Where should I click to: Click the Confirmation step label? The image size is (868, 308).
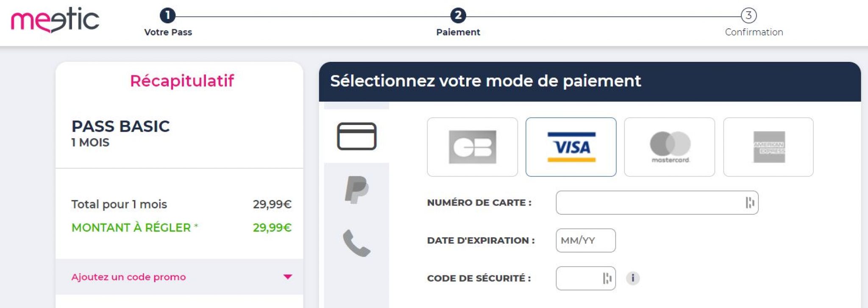point(754,32)
